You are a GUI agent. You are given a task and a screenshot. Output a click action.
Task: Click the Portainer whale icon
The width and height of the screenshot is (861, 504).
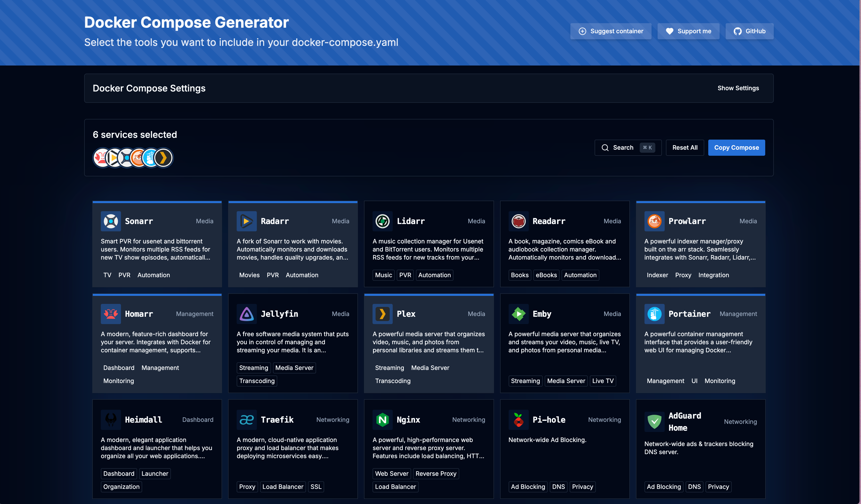[654, 314]
